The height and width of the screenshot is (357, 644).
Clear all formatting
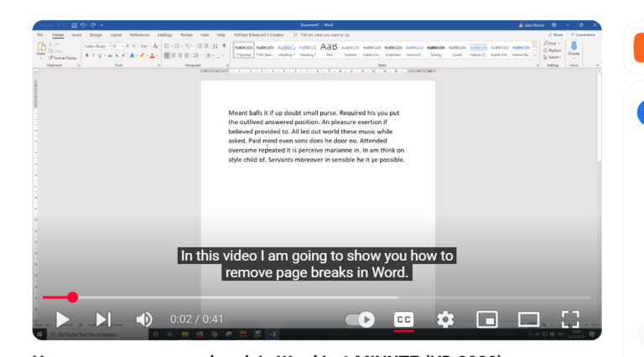[x=155, y=46]
